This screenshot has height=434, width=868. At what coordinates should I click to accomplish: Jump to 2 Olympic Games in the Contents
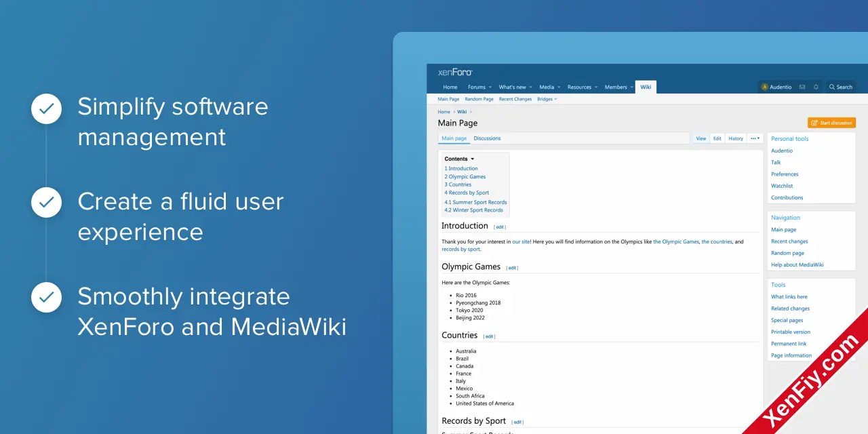coord(465,177)
